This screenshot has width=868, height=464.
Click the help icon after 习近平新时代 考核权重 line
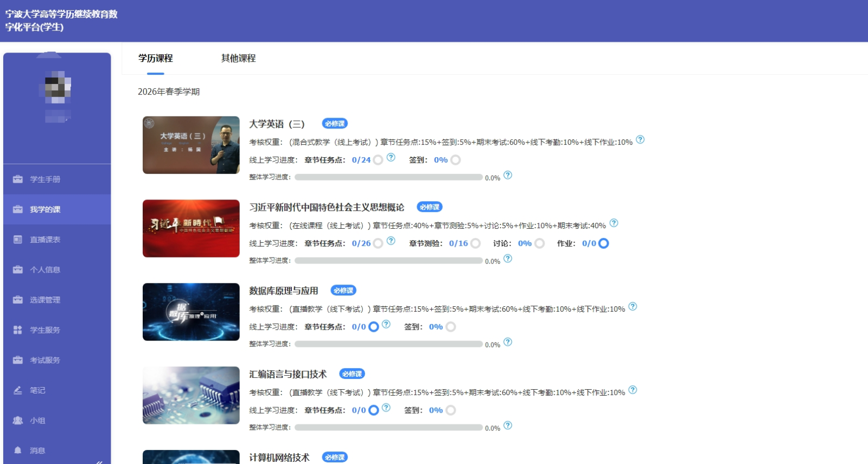point(614,223)
